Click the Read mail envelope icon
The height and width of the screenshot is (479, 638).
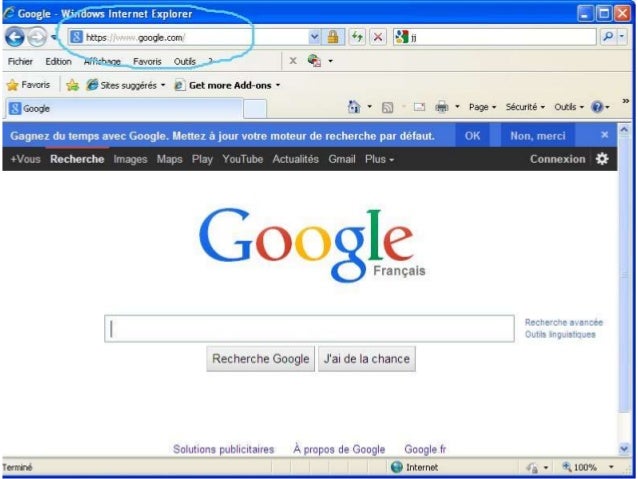[419, 107]
